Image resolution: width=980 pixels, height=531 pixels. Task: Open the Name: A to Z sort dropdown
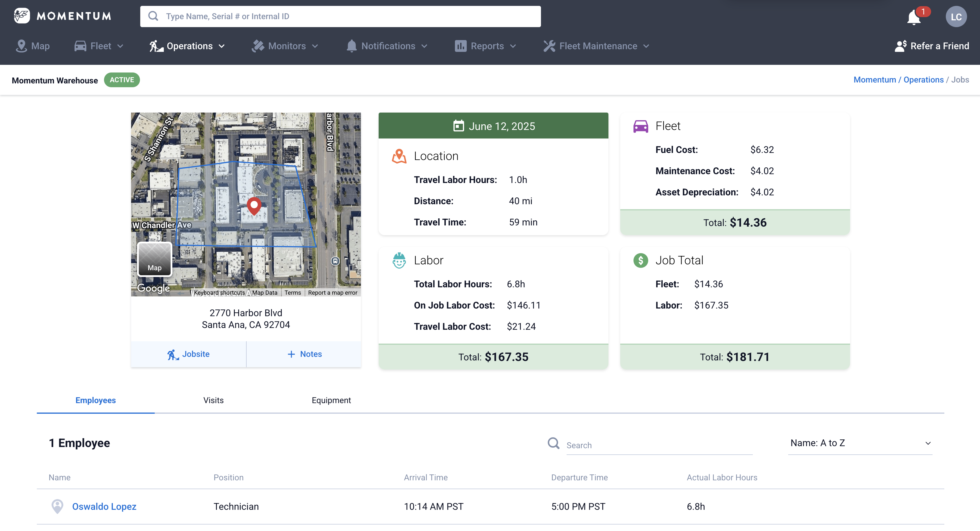coord(860,443)
